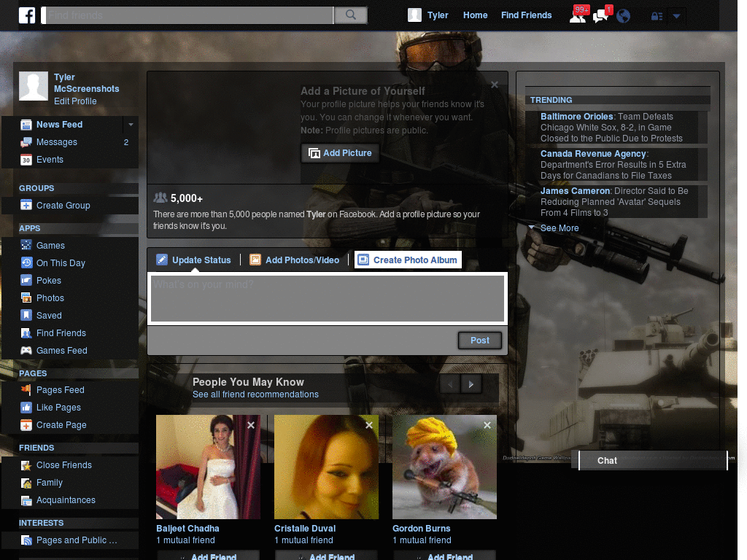Remove Baljeet Chadha suggestion
The height and width of the screenshot is (560, 747).
coord(251,425)
